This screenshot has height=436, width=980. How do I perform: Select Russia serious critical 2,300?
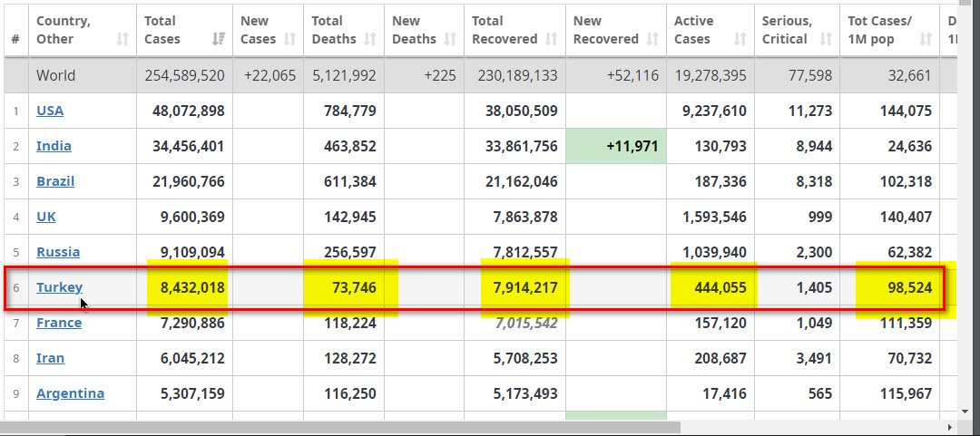[x=814, y=252]
